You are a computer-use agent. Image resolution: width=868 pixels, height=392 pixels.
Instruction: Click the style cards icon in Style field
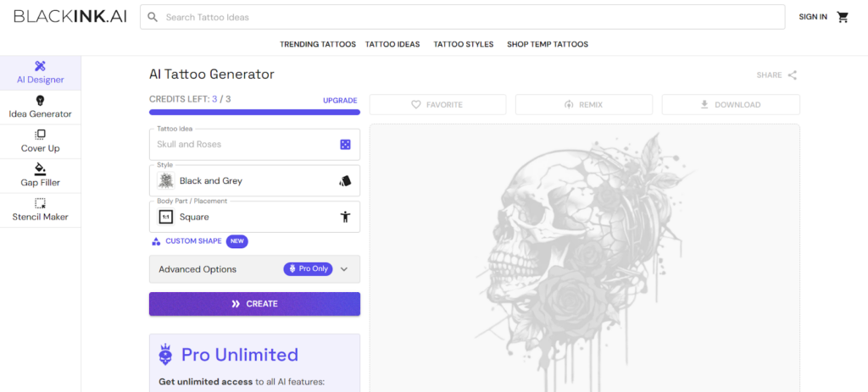pyautogui.click(x=345, y=181)
